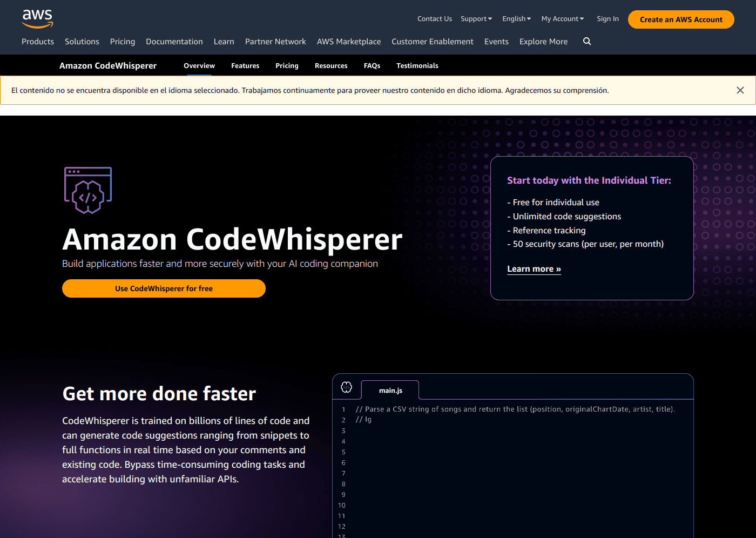This screenshot has height=538, width=756.
Task: Click the 'Build applications faster' tagline
Action: point(220,264)
